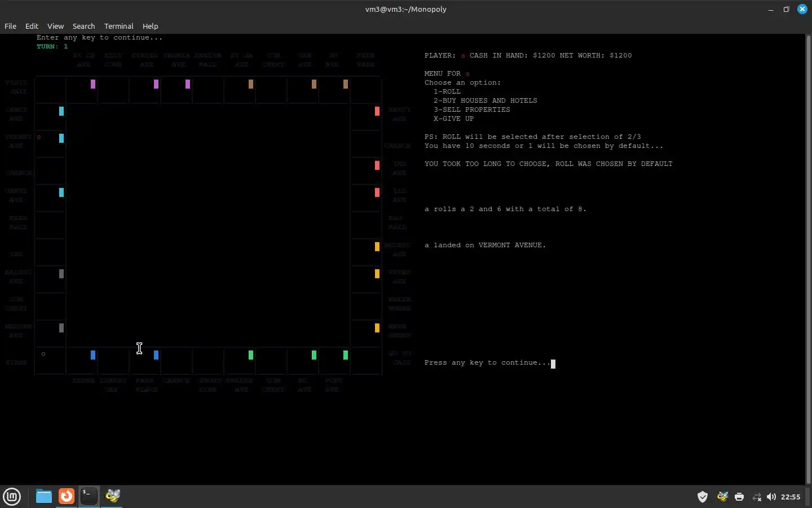
Task: Click the "2-BUY HOUSES AND HOTELS" option
Action: [486, 100]
